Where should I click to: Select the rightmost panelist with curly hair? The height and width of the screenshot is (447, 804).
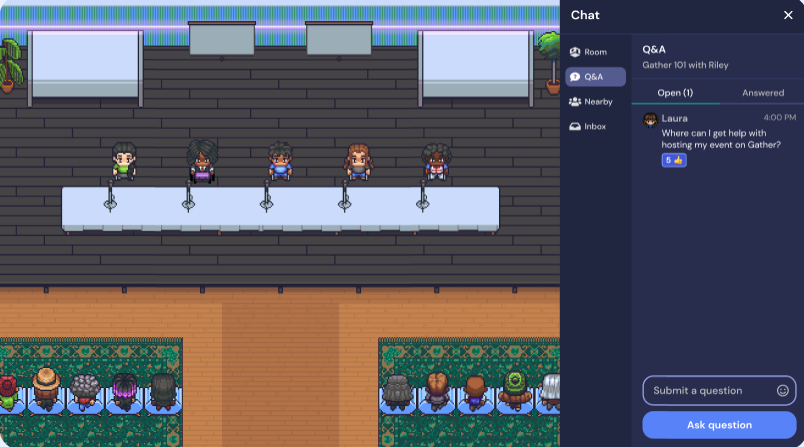pyautogui.click(x=436, y=162)
